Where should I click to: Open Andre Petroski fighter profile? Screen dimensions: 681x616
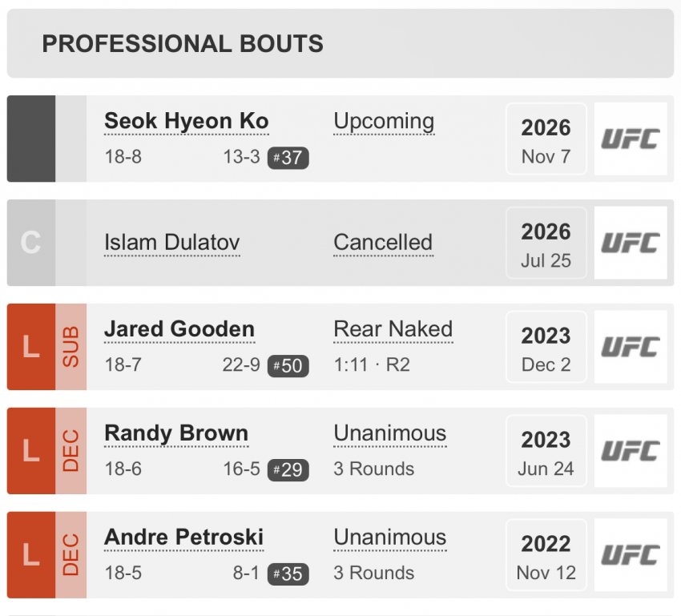(x=183, y=537)
